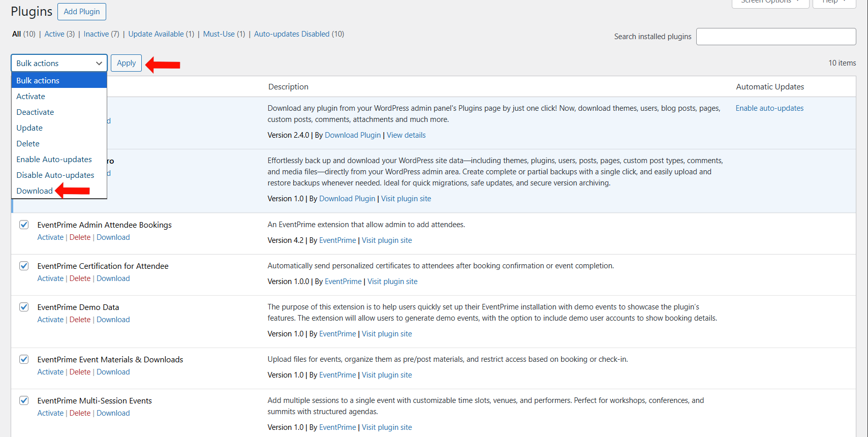868x437 pixels.
Task: Select Deactivate in bulk actions menu
Action: click(x=35, y=112)
